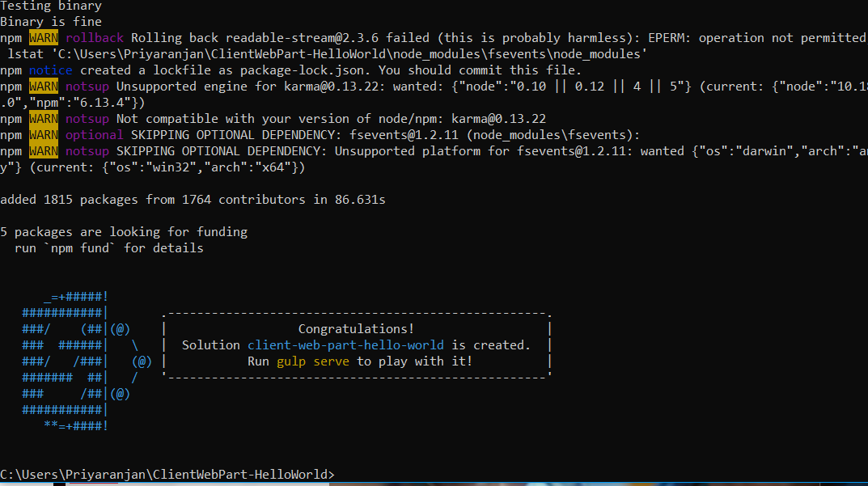
Task: Click the top '(@)' symbol in ASCII art
Action: (120, 329)
